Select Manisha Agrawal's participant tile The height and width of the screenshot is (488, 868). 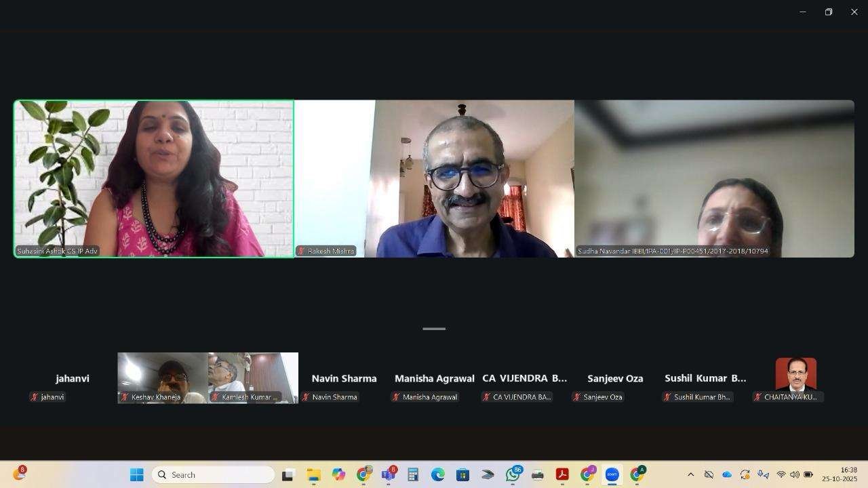[434, 378]
